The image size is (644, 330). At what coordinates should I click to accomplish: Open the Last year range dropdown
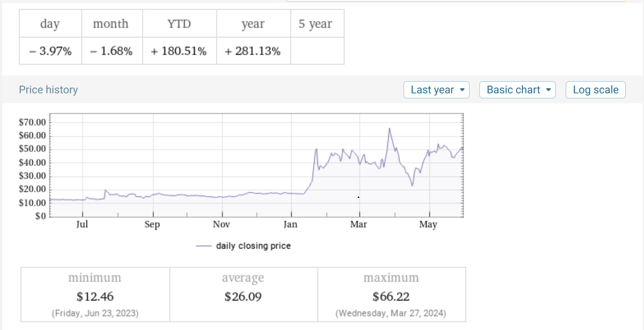coord(436,90)
